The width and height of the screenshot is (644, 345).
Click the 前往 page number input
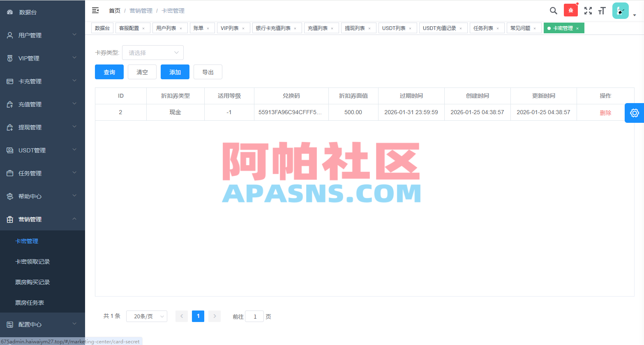[254, 316]
